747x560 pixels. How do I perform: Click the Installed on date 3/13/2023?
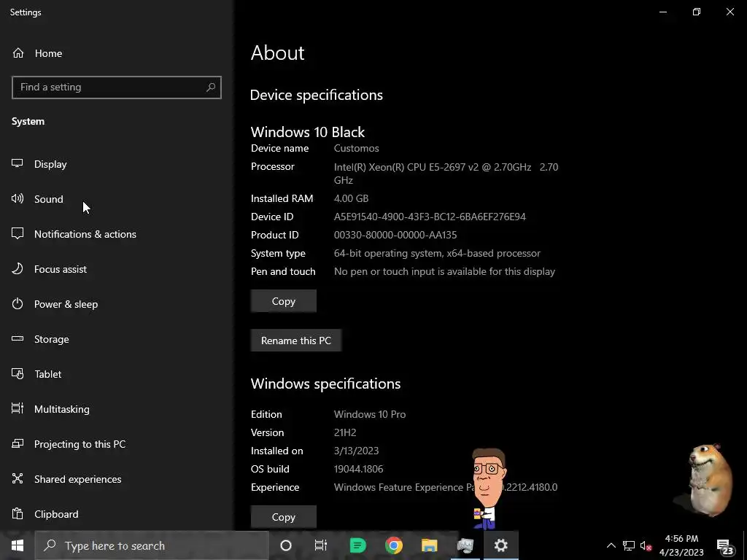[x=356, y=451]
